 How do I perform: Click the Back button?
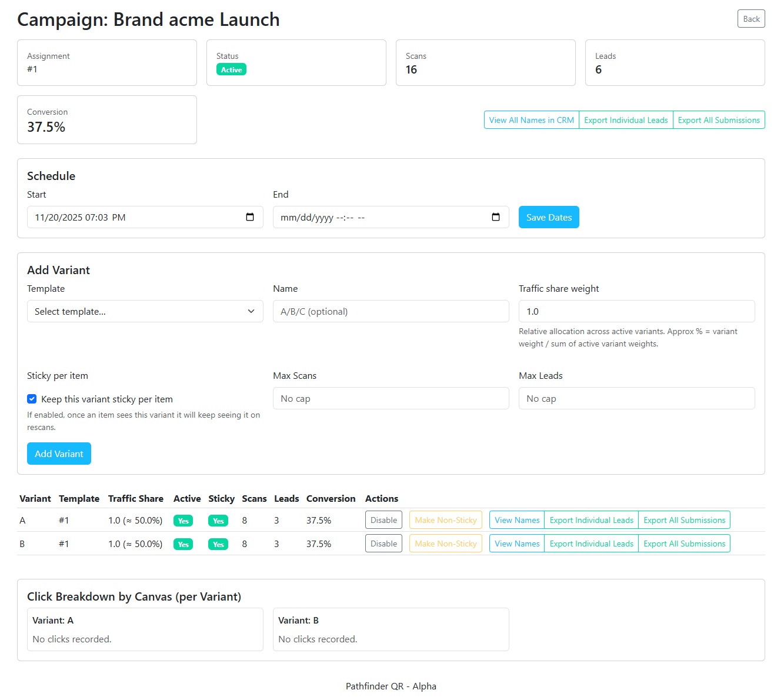click(x=751, y=18)
